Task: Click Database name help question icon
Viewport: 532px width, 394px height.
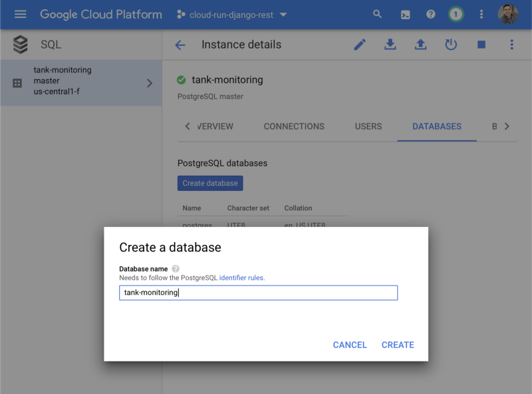Action: (x=176, y=269)
